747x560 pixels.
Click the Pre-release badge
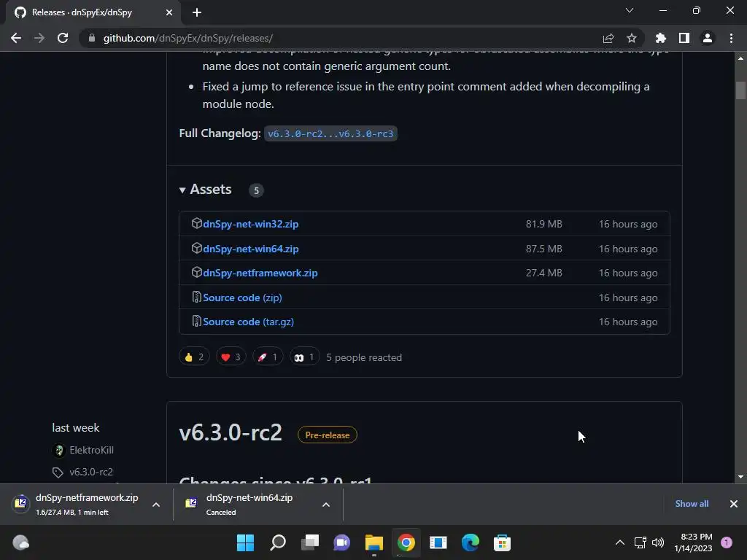(328, 435)
